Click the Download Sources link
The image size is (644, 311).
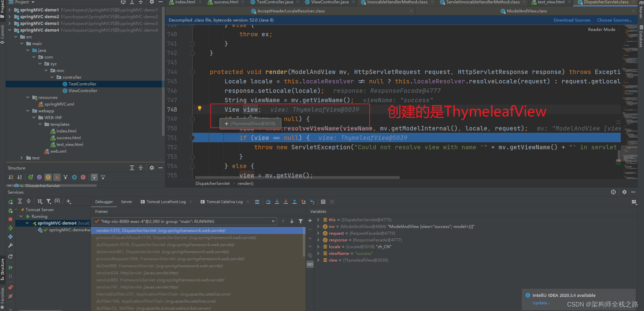click(572, 20)
